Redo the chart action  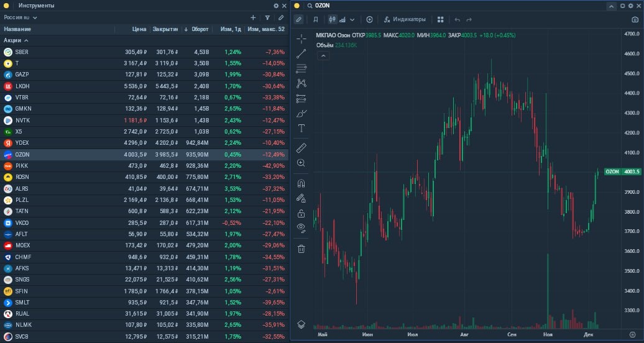tap(469, 19)
